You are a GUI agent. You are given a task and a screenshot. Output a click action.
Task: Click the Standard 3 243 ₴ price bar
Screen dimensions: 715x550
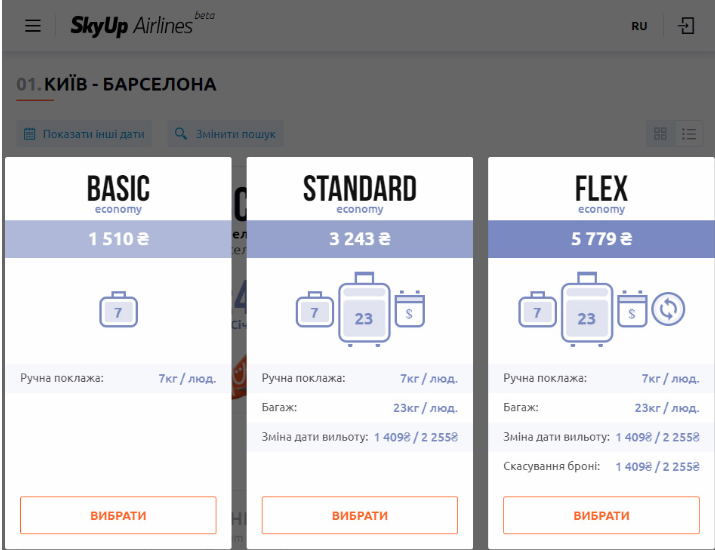click(x=359, y=239)
